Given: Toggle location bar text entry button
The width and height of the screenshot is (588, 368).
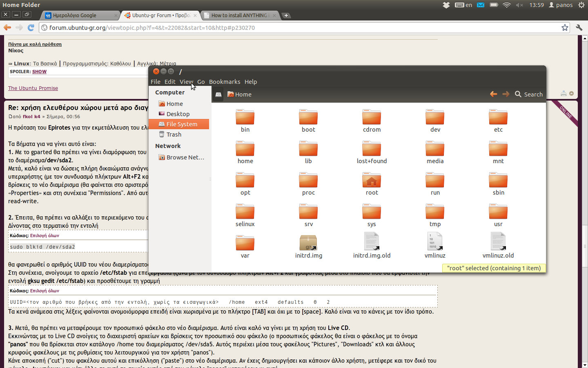Looking at the screenshot, I should tap(218, 94).
